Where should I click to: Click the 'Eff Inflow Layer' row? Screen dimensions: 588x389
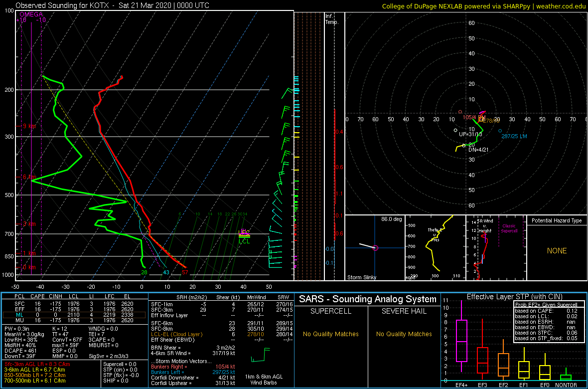pos(221,315)
